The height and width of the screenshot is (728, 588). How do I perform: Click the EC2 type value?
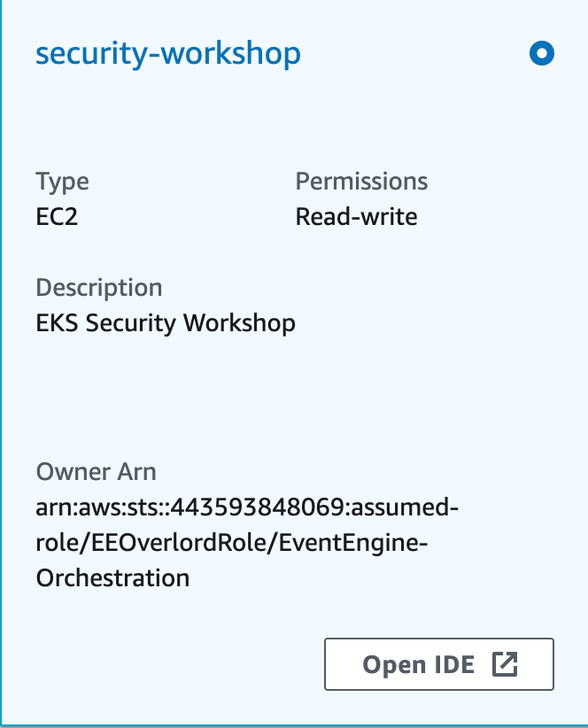[x=57, y=217]
